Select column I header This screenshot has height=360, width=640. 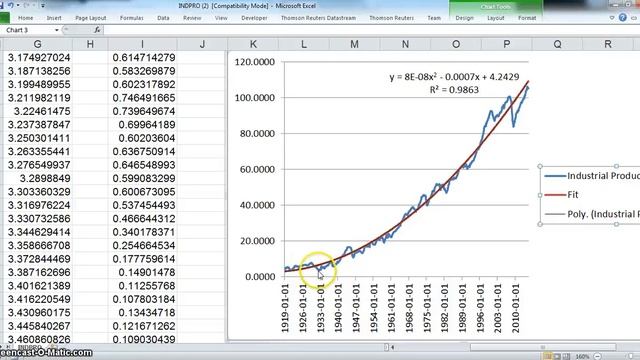142,44
